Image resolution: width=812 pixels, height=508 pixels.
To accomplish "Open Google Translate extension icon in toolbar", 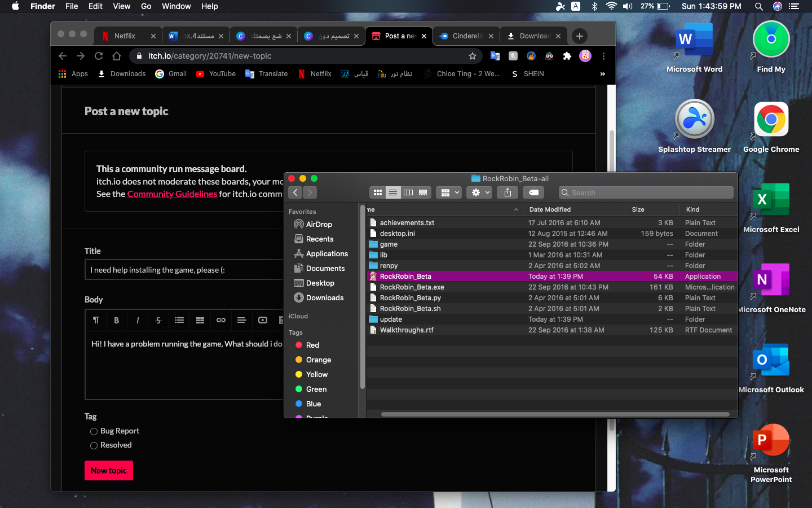I will coord(495,56).
